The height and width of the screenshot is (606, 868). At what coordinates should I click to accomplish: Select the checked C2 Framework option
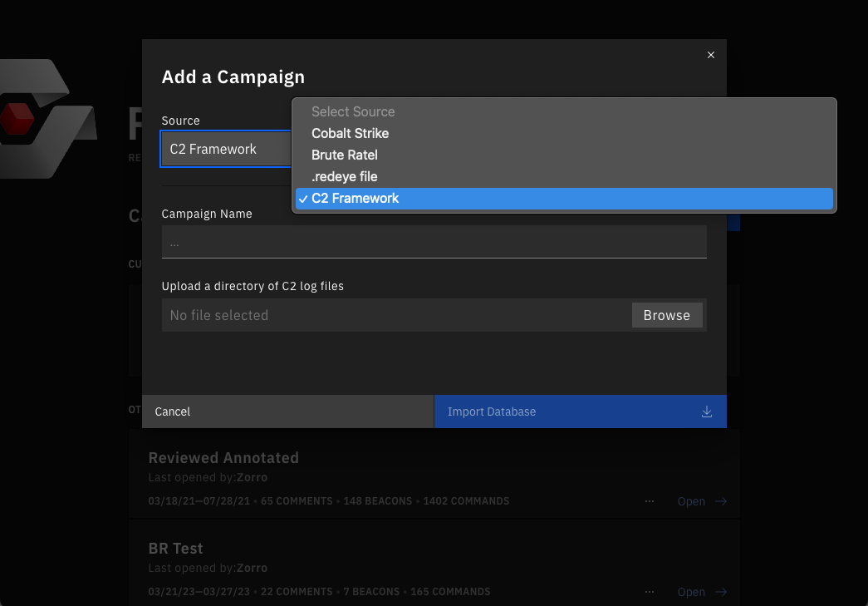564,199
